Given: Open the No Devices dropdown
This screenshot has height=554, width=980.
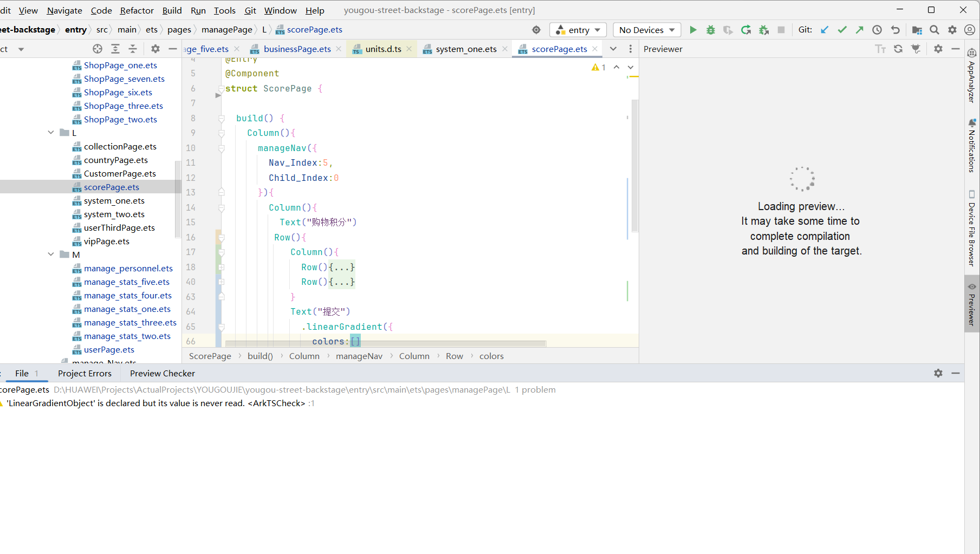Looking at the screenshot, I should 647,30.
